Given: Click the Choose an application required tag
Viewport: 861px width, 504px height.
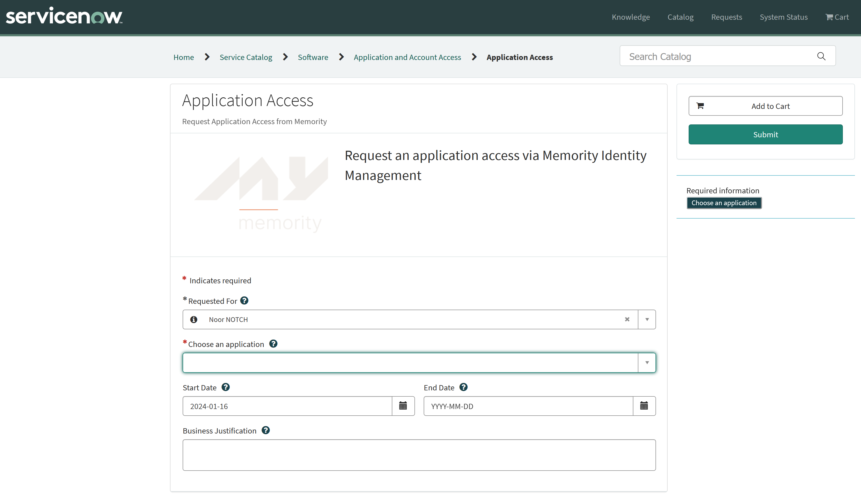Looking at the screenshot, I should coord(724,203).
